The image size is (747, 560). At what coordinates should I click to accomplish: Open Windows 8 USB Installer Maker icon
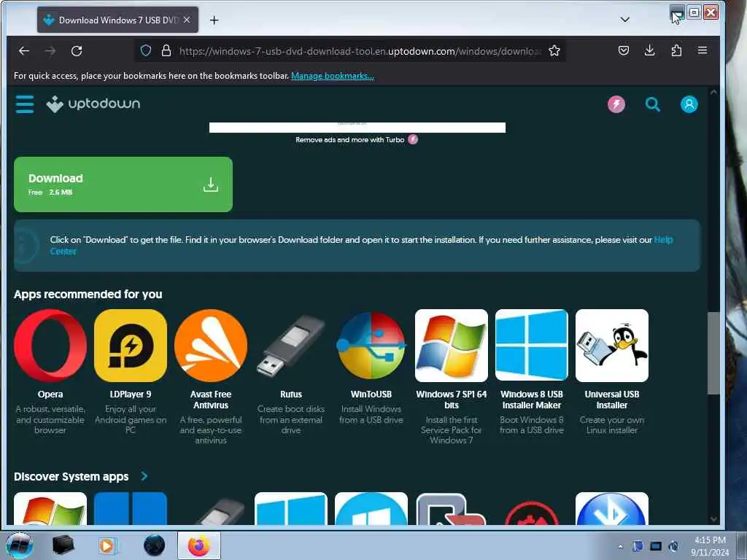pyautogui.click(x=531, y=346)
